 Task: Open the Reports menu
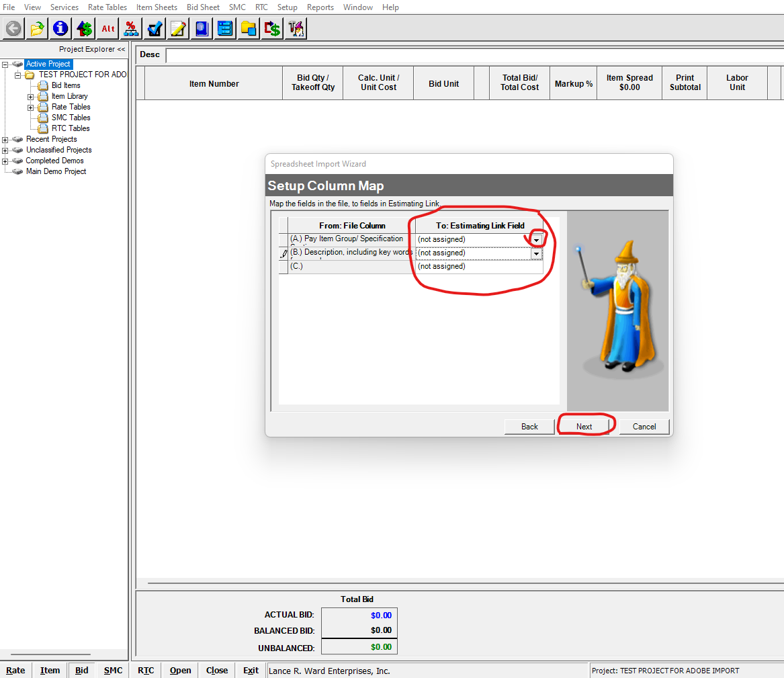coord(320,7)
